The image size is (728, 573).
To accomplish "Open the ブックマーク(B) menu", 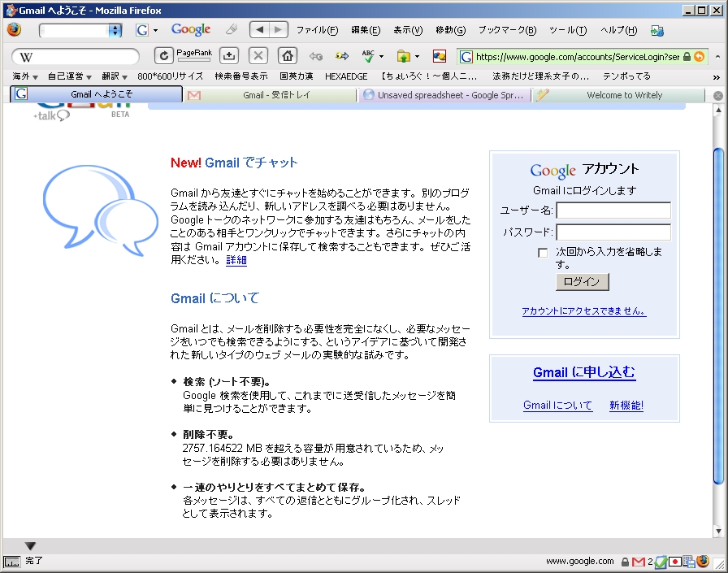I will click(x=508, y=30).
